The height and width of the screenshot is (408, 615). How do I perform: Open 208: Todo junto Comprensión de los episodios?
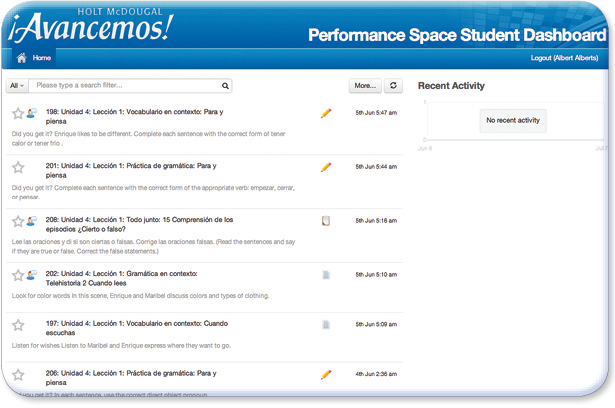click(x=139, y=224)
